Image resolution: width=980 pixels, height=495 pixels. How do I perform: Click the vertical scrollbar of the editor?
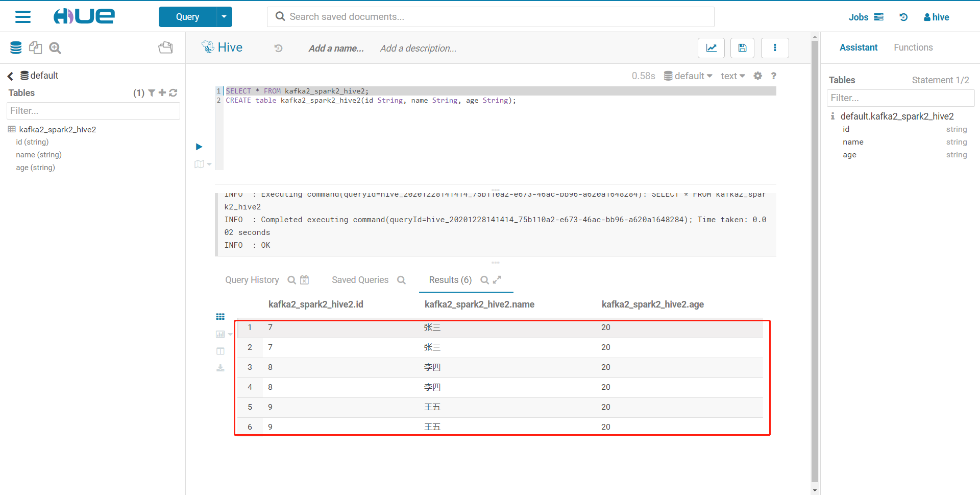815,261
